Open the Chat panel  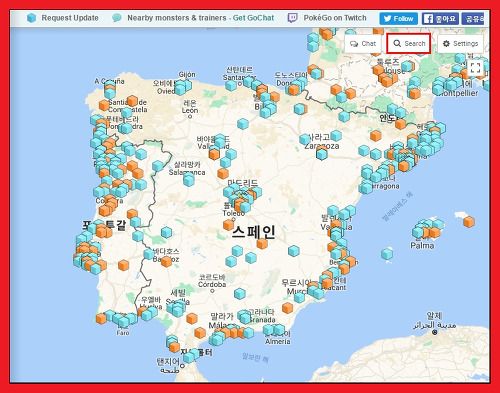[363, 44]
